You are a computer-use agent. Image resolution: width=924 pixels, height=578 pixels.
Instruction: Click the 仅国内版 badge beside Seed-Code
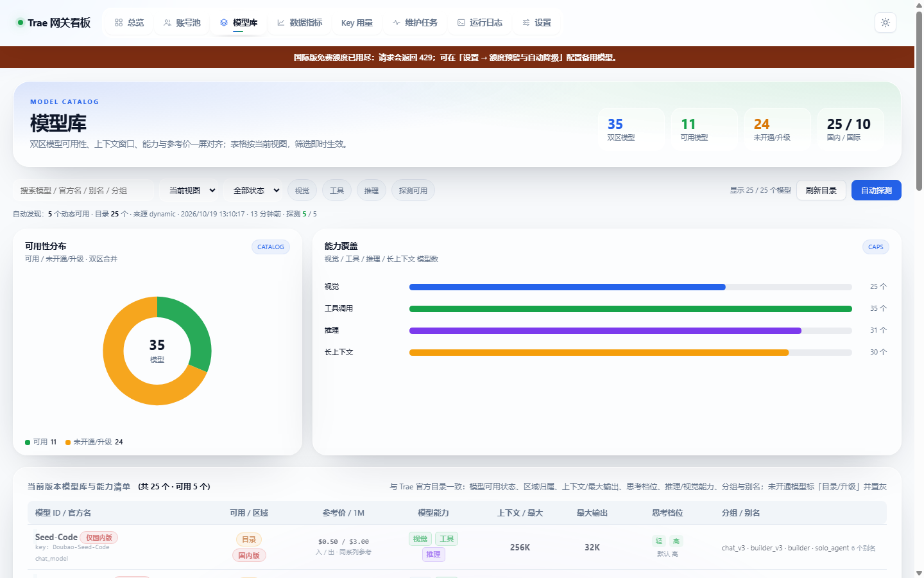pos(99,538)
